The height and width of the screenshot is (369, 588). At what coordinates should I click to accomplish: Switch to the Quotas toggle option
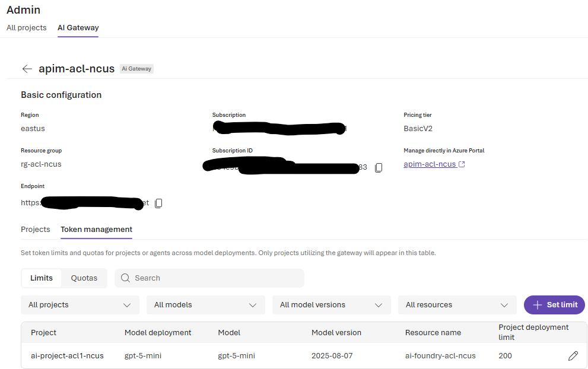pyautogui.click(x=84, y=278)
